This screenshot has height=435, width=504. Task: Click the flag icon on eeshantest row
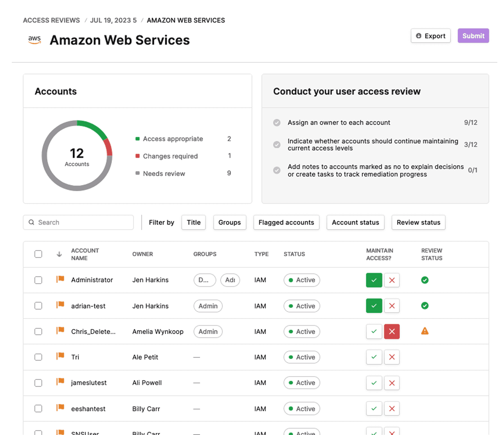pyautogui.click(x=60, y=408)
